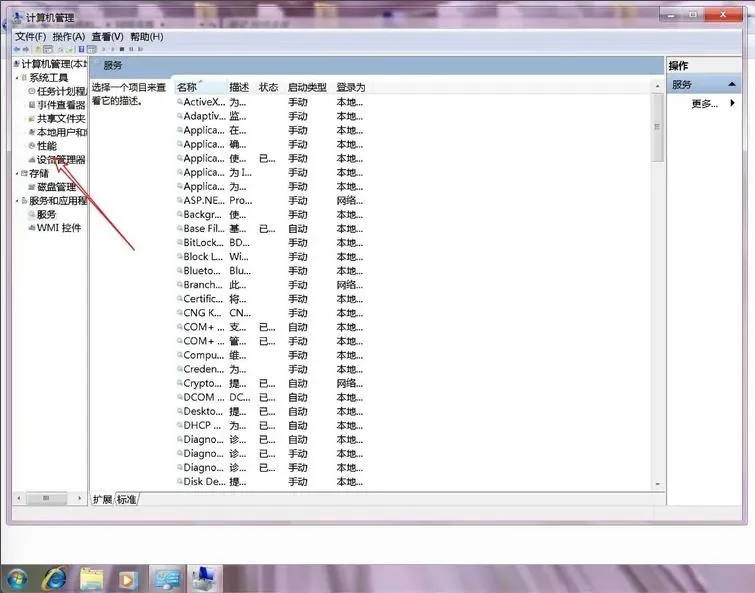This screenshot has width=755, height=593.
Task: Select the Backgr... service row
Action: [x=270, y=214]
